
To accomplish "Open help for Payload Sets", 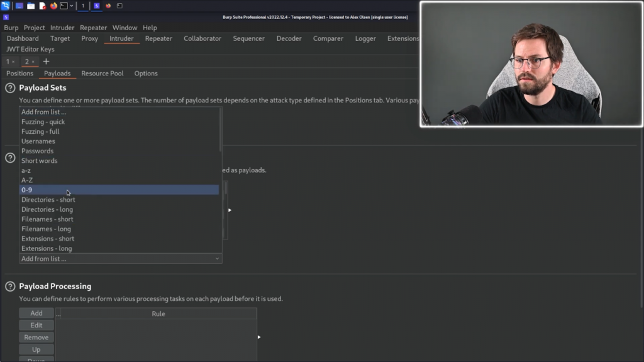I will pyautogui.click(x=10, y=88).
